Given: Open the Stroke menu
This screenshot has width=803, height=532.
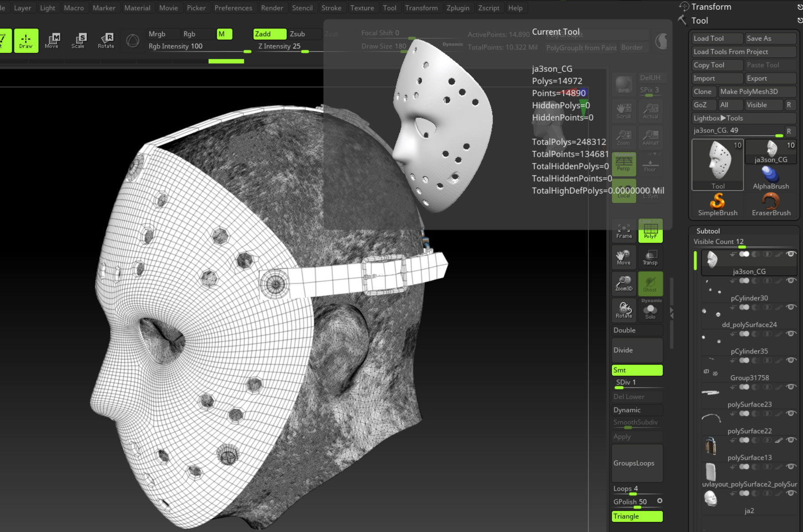Looking at the screenshot, I should [x=331, y=8].
